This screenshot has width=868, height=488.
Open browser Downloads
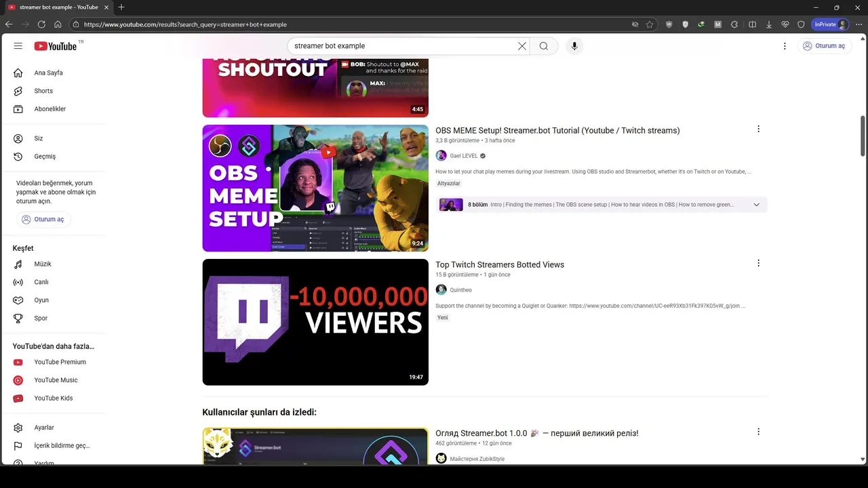[769, 24]
